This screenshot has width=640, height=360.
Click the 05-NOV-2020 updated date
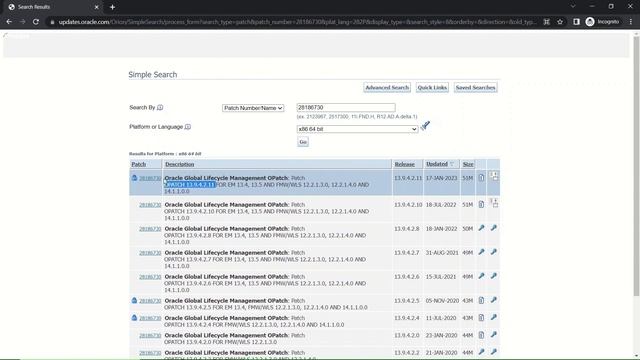point(442,301)
